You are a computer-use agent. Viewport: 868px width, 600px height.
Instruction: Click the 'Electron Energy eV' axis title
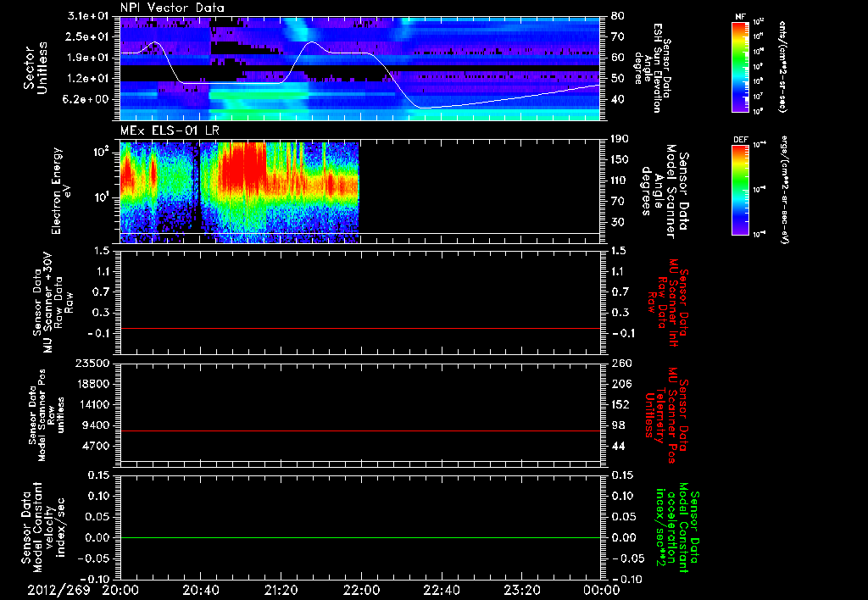pos(61,192)
